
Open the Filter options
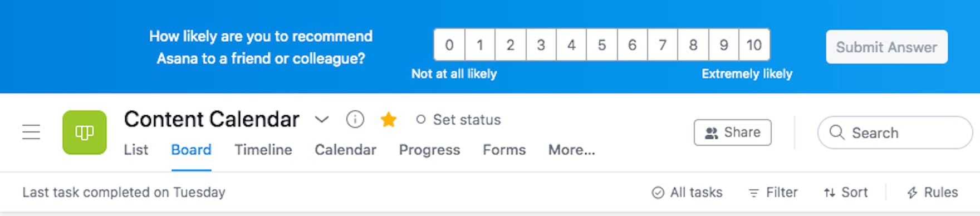pyautogui.click(x=773, y=193)
